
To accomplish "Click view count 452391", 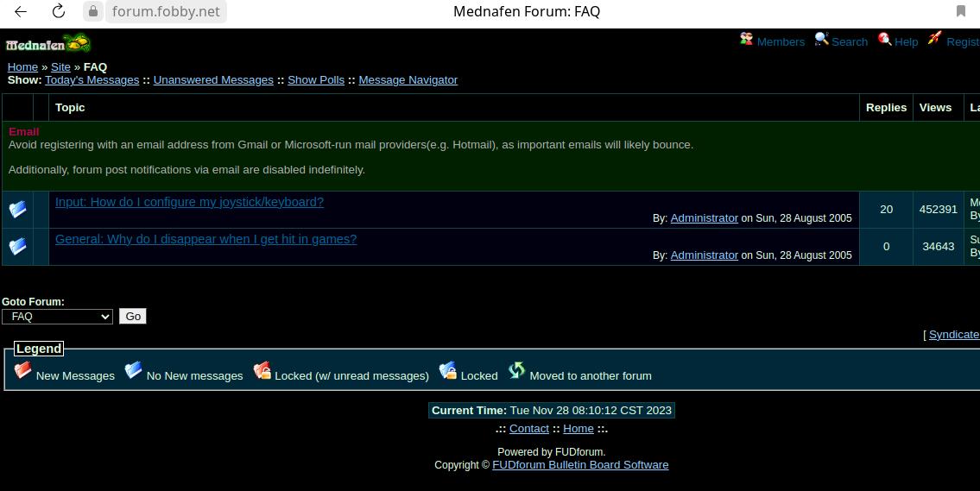I will click(939, 210).
